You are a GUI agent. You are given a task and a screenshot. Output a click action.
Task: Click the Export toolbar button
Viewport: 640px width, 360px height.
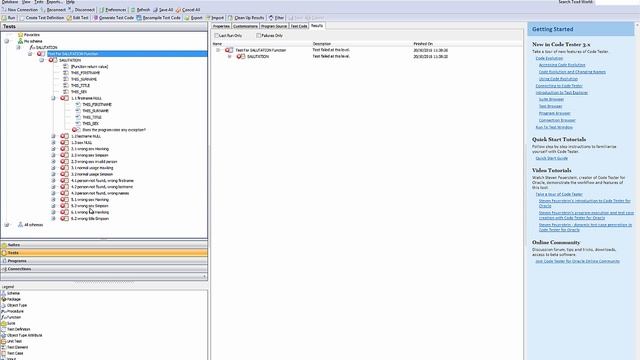(193, 18)
